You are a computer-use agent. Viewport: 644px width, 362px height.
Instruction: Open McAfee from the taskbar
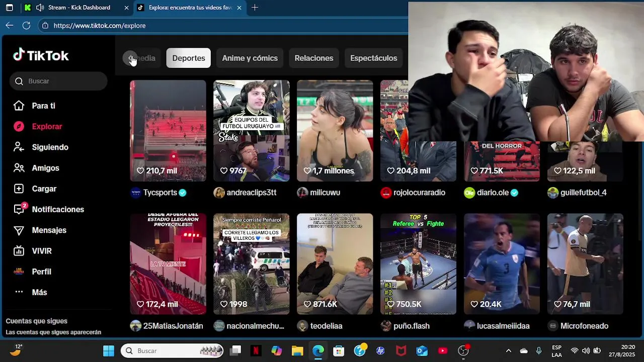(401, 350)
